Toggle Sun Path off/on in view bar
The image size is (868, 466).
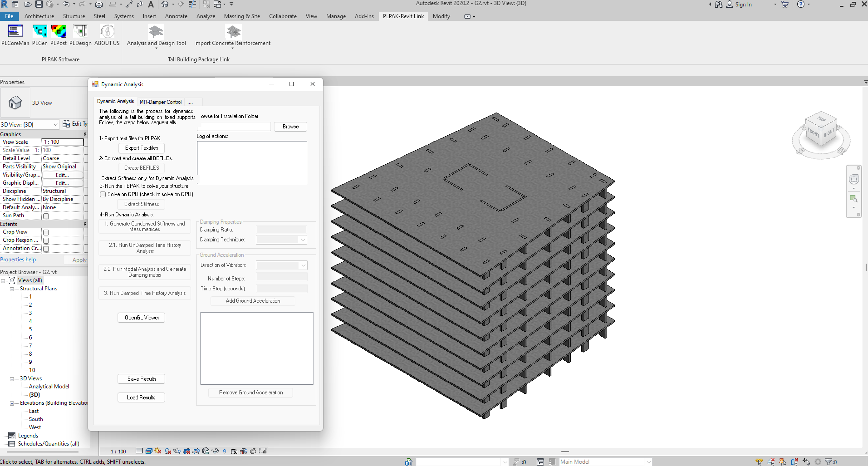pyautogui.click(x=158, y=451)
